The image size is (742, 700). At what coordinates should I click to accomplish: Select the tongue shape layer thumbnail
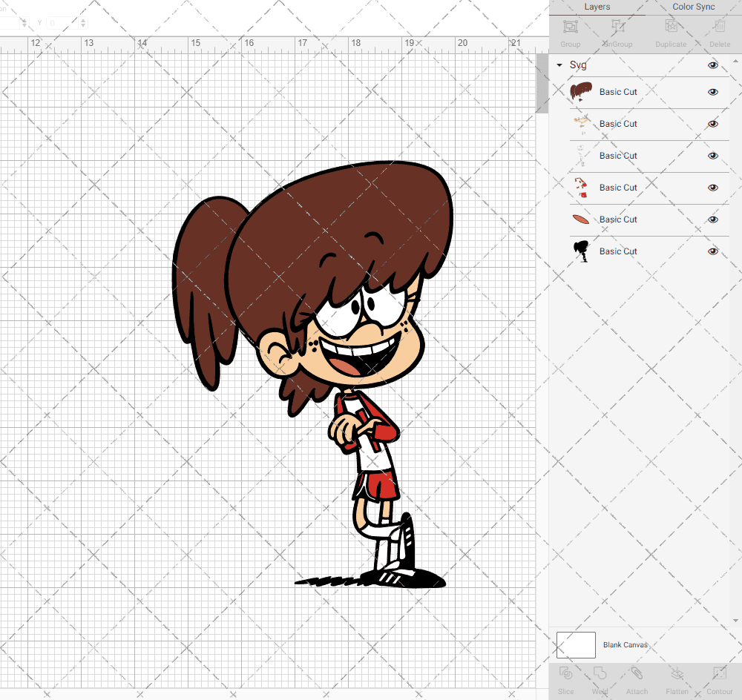point(581,219)
